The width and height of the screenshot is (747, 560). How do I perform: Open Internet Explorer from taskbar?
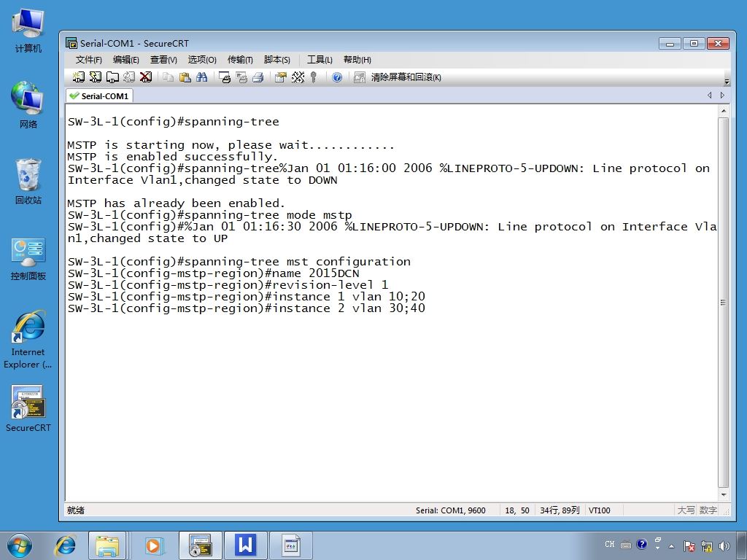pyautogui.click(x=65, y=545)
